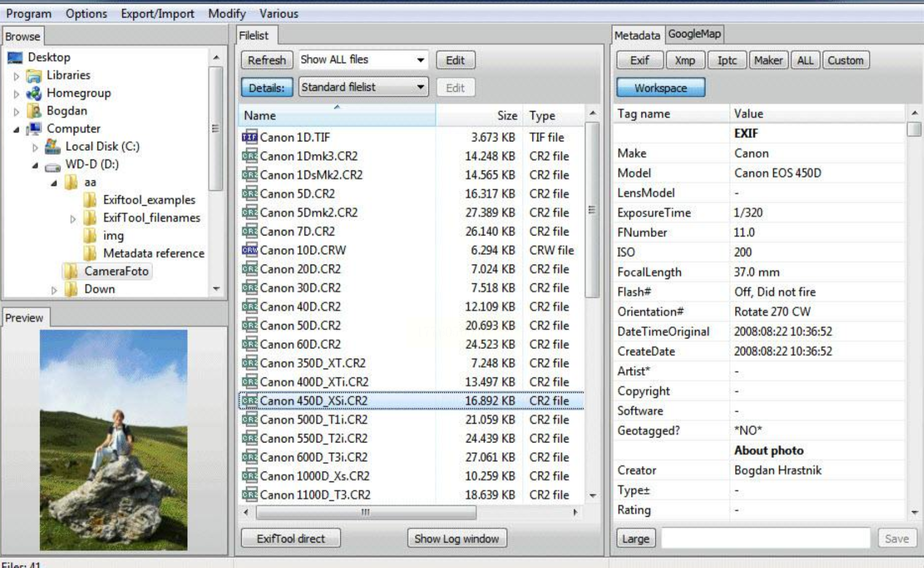The width and height of the screenshot is (924, 568).
Task: Click the Exiftool_examples folder icon
Action: click(x=90, y=200)
